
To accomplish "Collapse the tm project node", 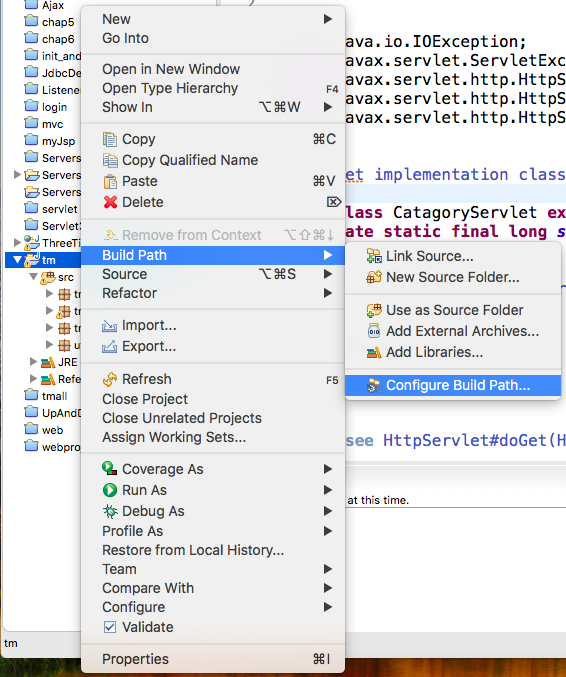I will click(x=17, y=260).
